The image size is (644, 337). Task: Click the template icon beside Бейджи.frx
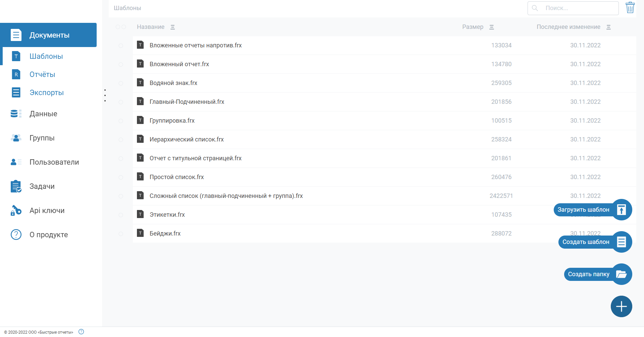click(140, 233)
